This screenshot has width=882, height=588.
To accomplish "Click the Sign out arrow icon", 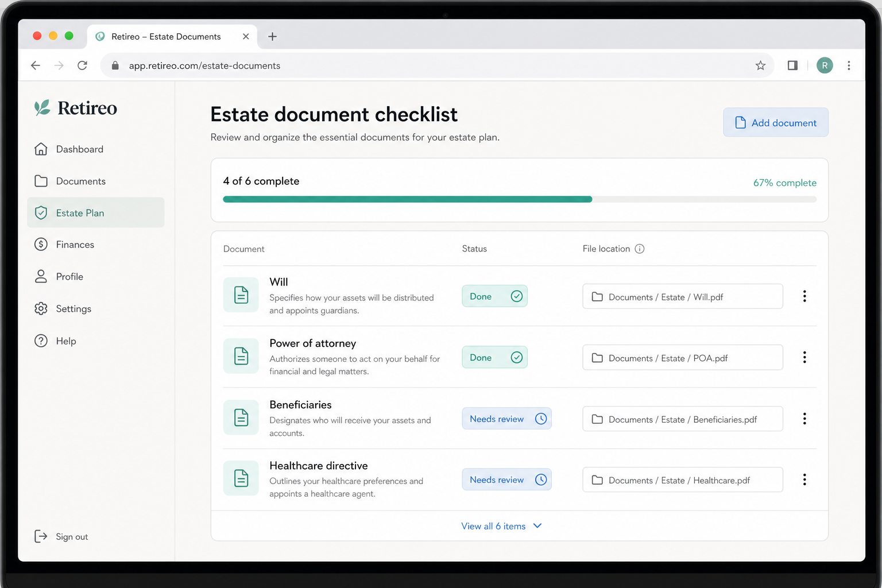I will [x=41, y=536].
